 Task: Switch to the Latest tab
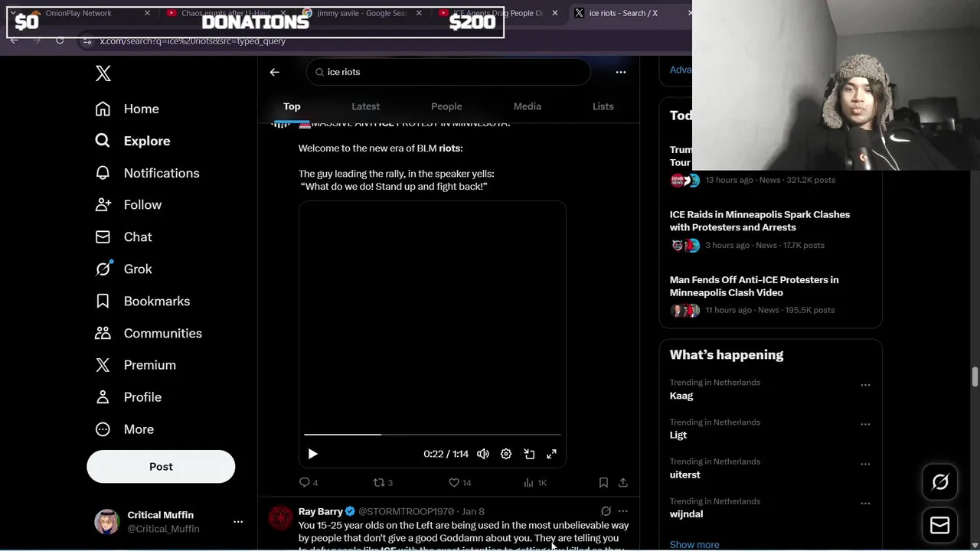365,106
